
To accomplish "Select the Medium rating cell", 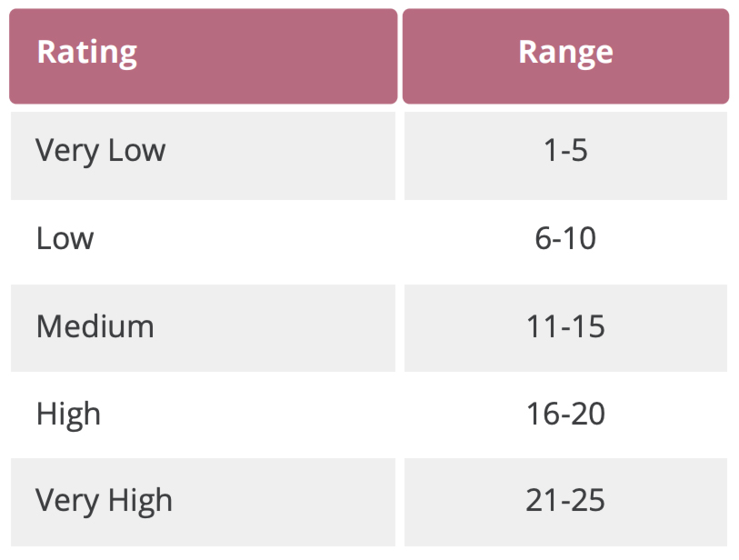I will [203, 327].
